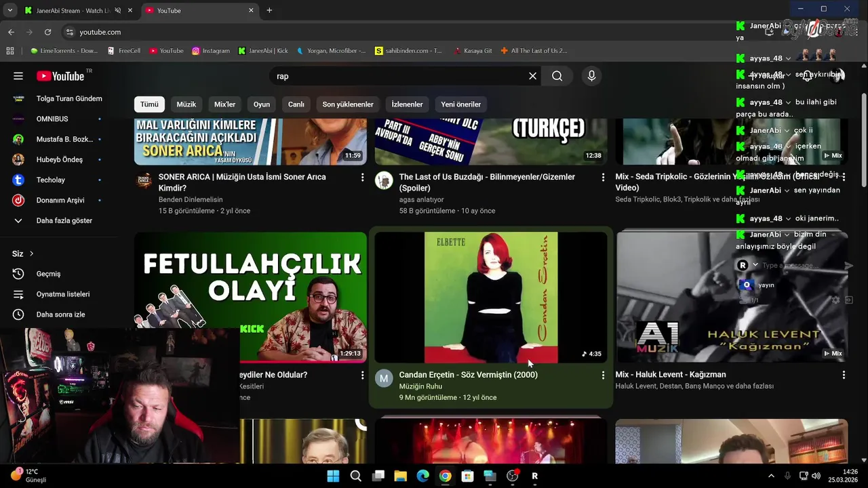868x488 pixels.
Task: Open more options for the Haluk Levent mix
Action: pyautogui.click(x=844, y=375)
